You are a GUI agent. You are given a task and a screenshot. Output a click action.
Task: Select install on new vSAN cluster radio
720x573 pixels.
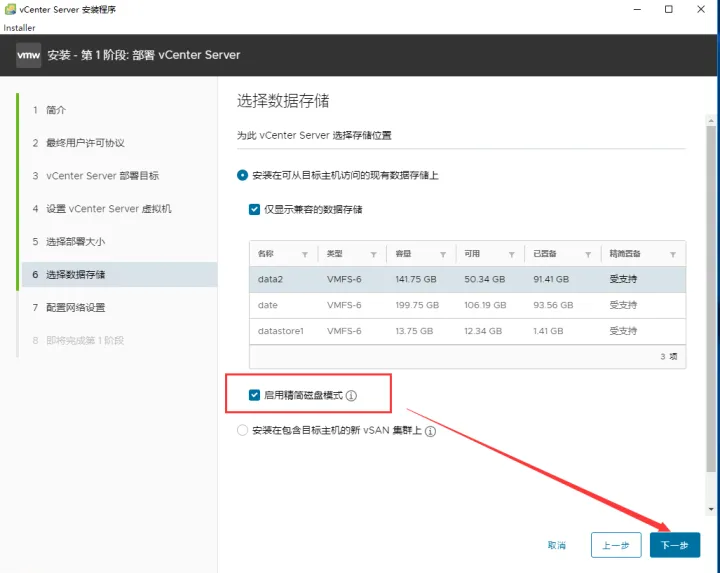point(242,430)
